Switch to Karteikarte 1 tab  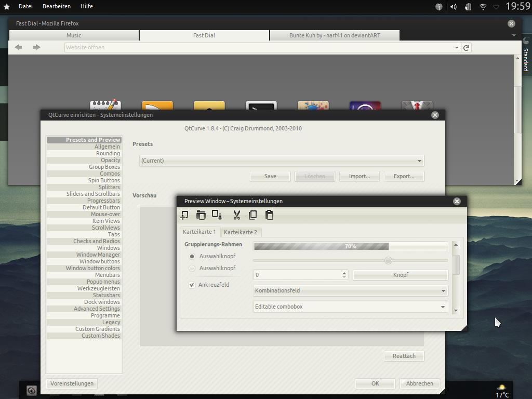[199, 232]
